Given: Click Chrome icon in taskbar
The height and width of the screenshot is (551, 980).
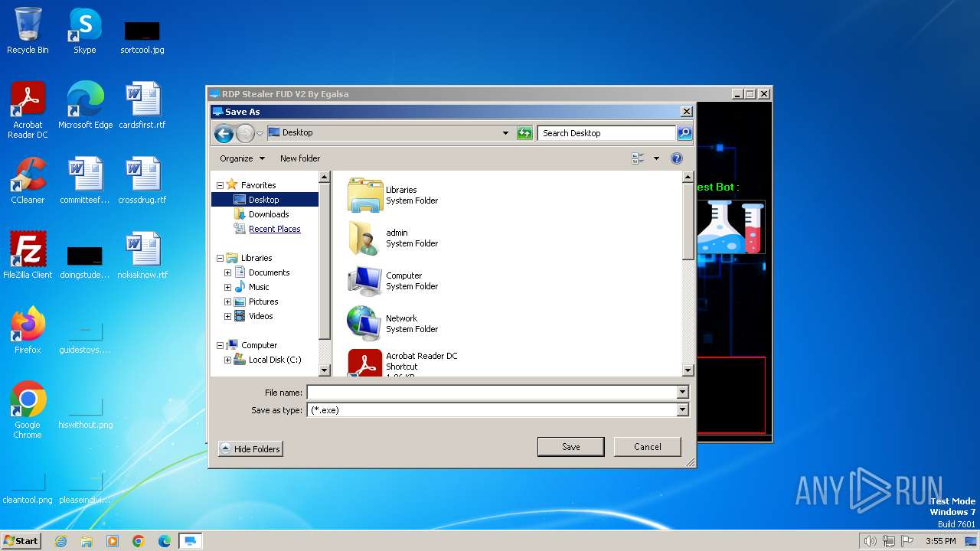Looking at the screenshot, I should 139,541.
